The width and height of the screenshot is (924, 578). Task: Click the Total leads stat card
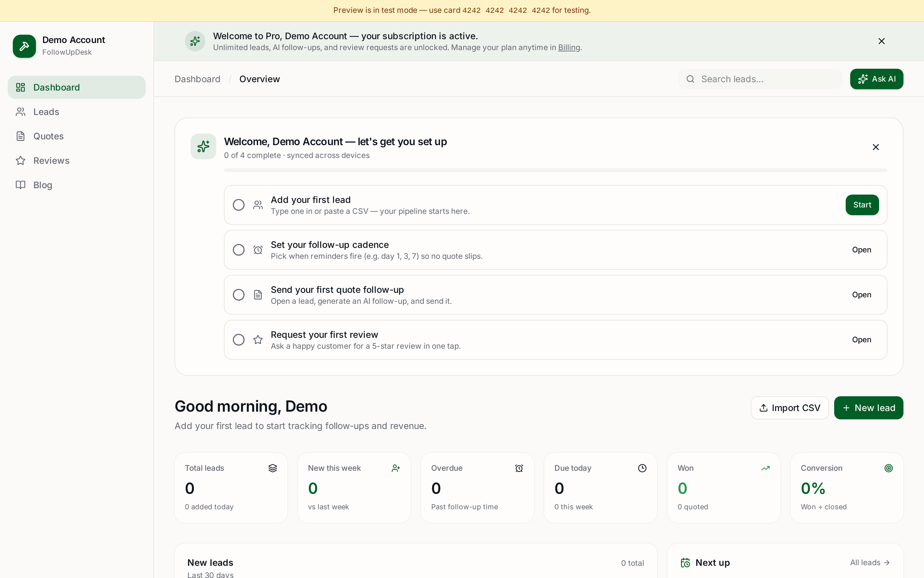231,488
